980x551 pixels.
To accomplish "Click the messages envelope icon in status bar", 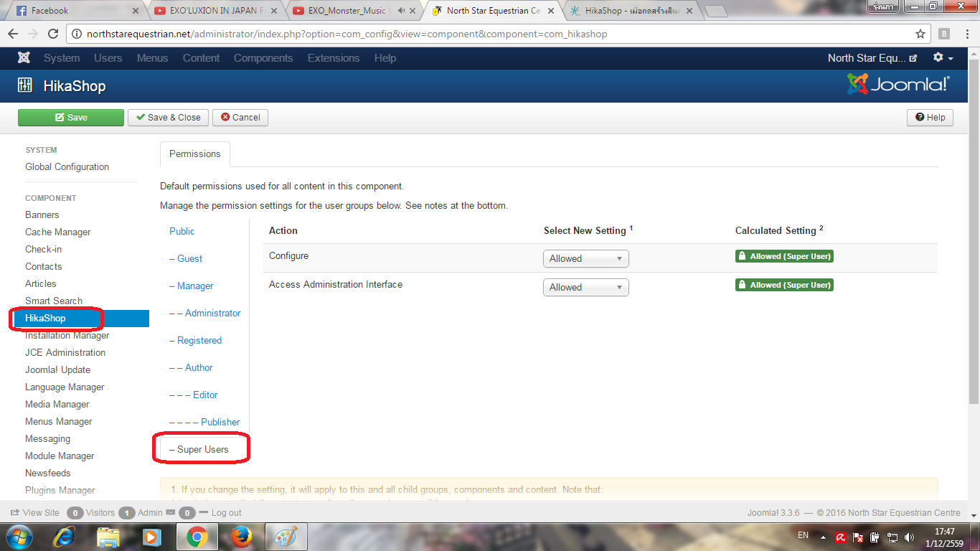I will coord(171,512).
